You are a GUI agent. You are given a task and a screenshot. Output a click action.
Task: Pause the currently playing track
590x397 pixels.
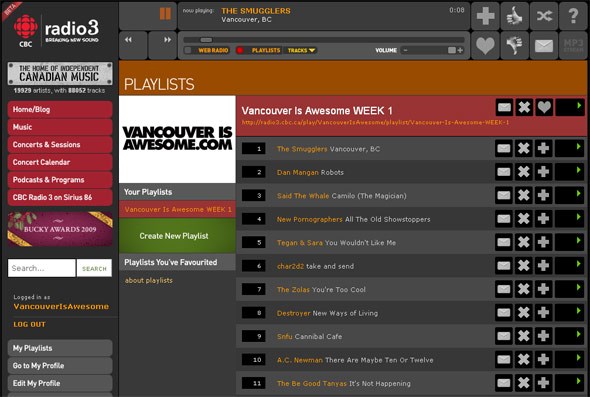[x=165, y=14]
